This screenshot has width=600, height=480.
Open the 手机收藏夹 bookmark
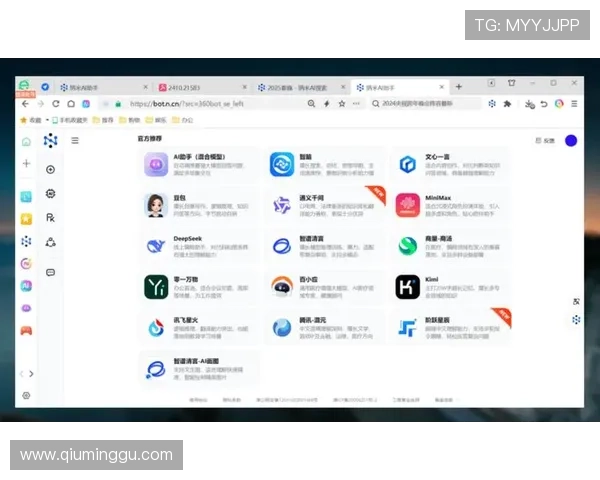pos(70,120)
